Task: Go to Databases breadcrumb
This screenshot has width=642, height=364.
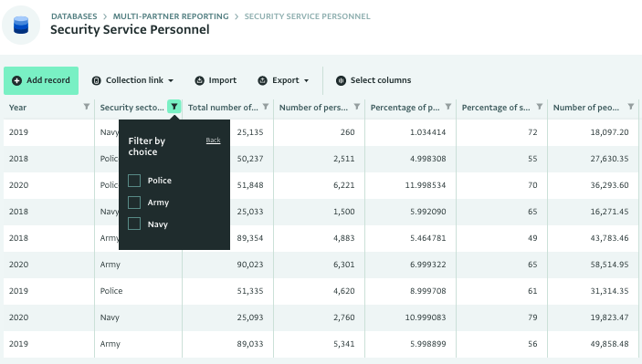Action: 74,16
